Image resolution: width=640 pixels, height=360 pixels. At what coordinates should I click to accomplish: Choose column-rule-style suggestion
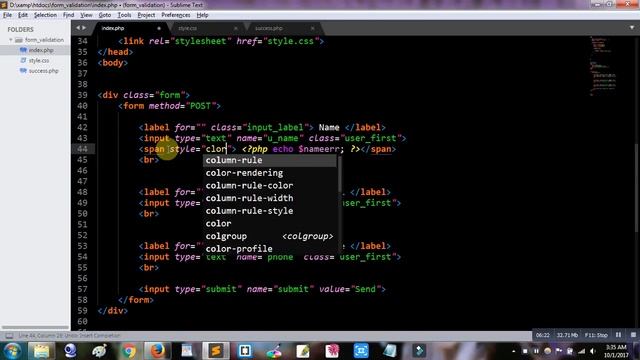tap(270, 211)
